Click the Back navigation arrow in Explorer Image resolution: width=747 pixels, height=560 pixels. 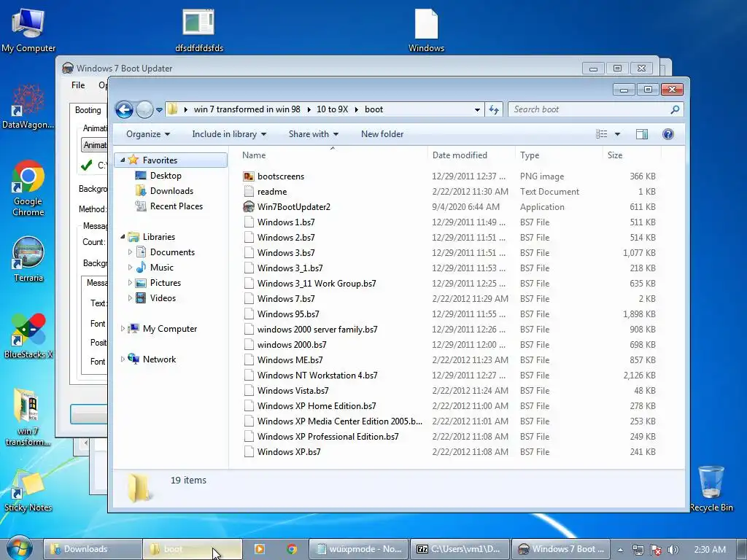pyautogui.click(x=124, y=109)
